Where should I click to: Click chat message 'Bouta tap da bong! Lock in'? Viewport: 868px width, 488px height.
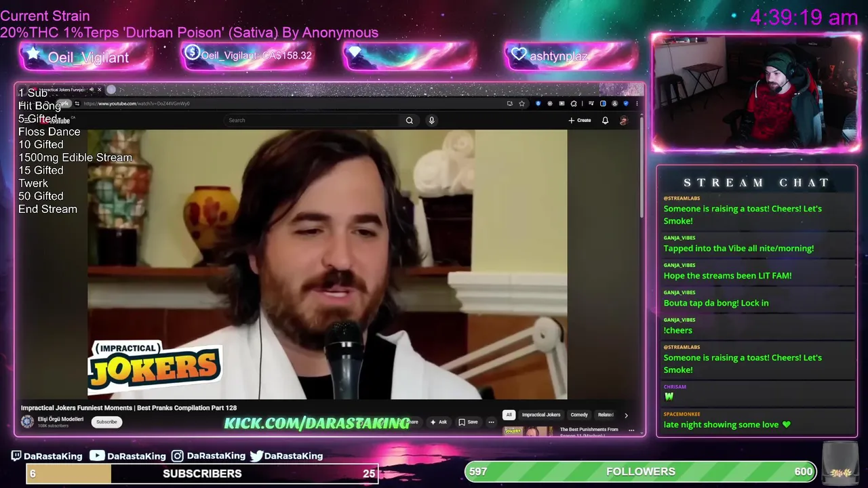click(716, 303)
